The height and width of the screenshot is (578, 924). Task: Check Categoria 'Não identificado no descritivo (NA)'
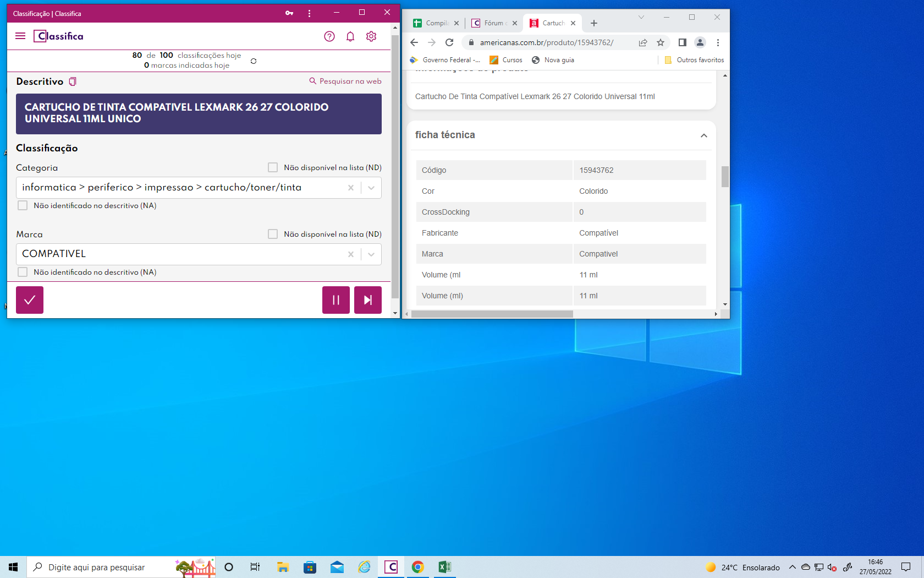pyautogui.click(x=23, y=205)
